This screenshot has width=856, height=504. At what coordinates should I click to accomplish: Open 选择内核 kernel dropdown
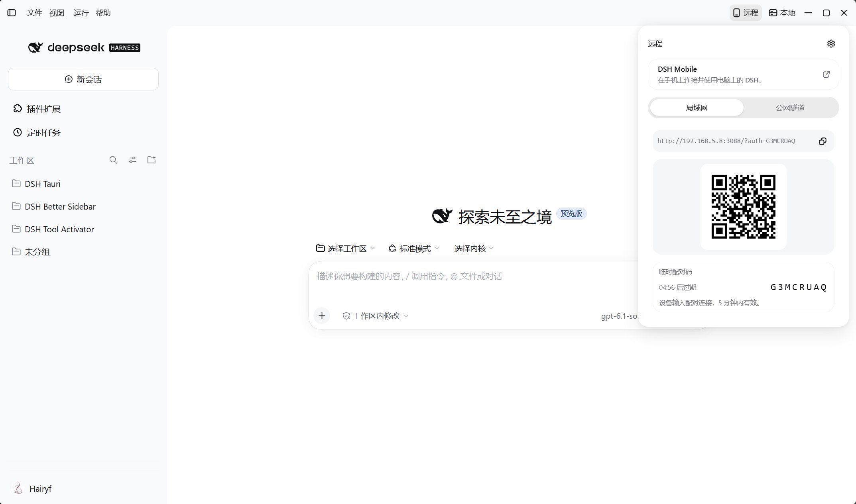pyautogui.click(x=474, y=249)
